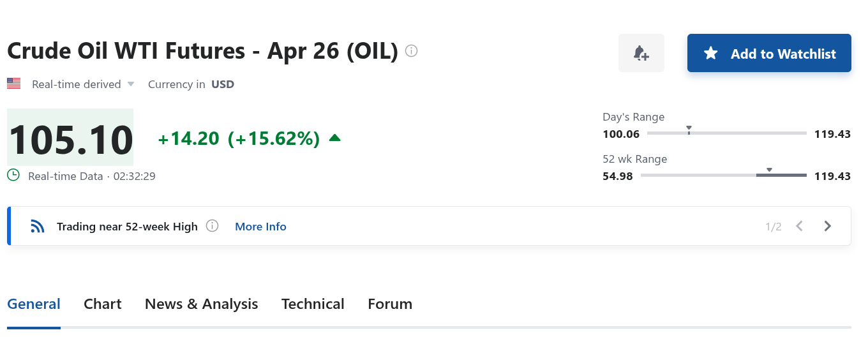Click the info icon beside the OIL title
Screen dimensions: 868x337
tap(412, 51)
